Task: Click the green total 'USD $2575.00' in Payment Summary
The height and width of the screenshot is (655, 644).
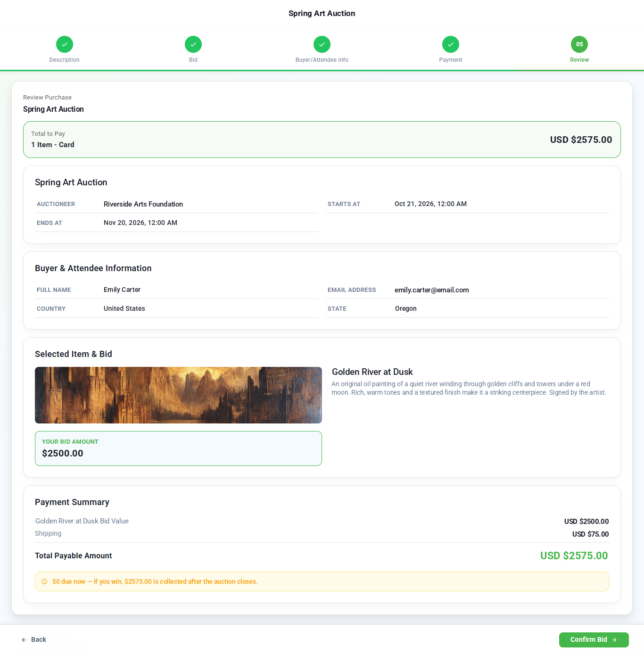Action: 574,556
